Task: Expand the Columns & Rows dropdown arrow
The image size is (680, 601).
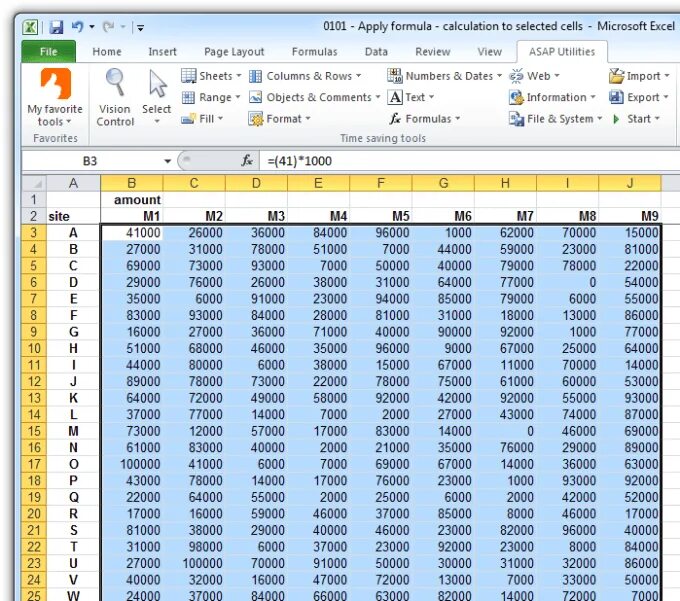Action: (359, 76)
